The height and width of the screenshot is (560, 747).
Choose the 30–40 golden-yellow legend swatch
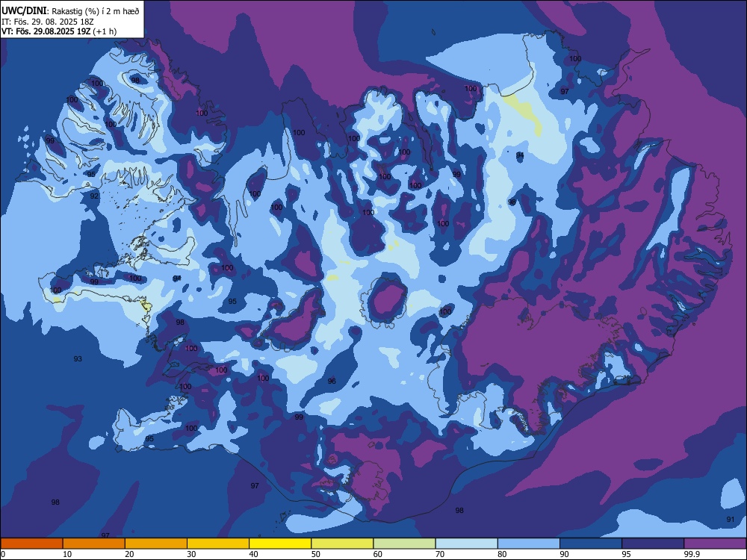(x=218, y=544)
